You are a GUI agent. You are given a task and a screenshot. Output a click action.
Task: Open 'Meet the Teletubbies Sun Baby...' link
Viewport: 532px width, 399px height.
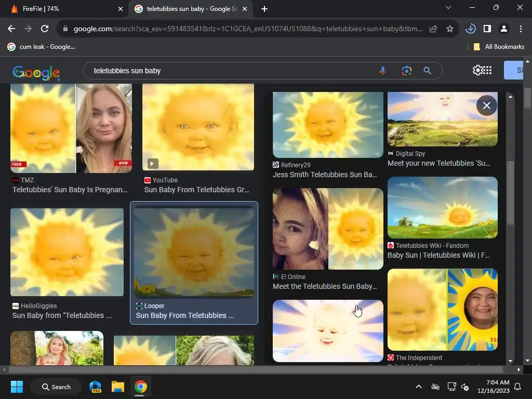[x=325, y=286]
